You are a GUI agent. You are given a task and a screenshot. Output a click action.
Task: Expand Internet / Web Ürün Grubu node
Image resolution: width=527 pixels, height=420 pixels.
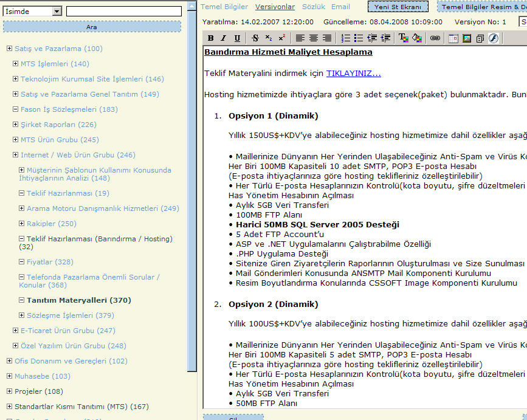pyautogui.click(x=15, y=155)
